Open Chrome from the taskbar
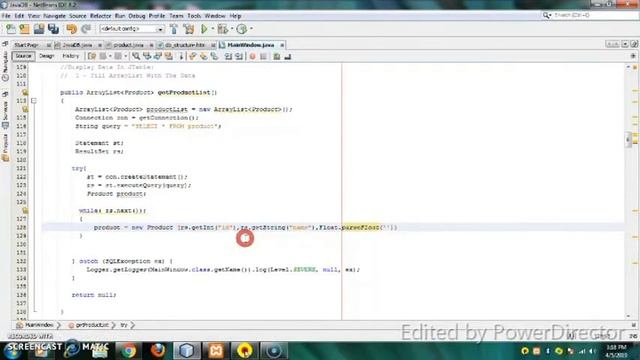The width and height of the screenshot is (640, 360). (x=129, y=351)
